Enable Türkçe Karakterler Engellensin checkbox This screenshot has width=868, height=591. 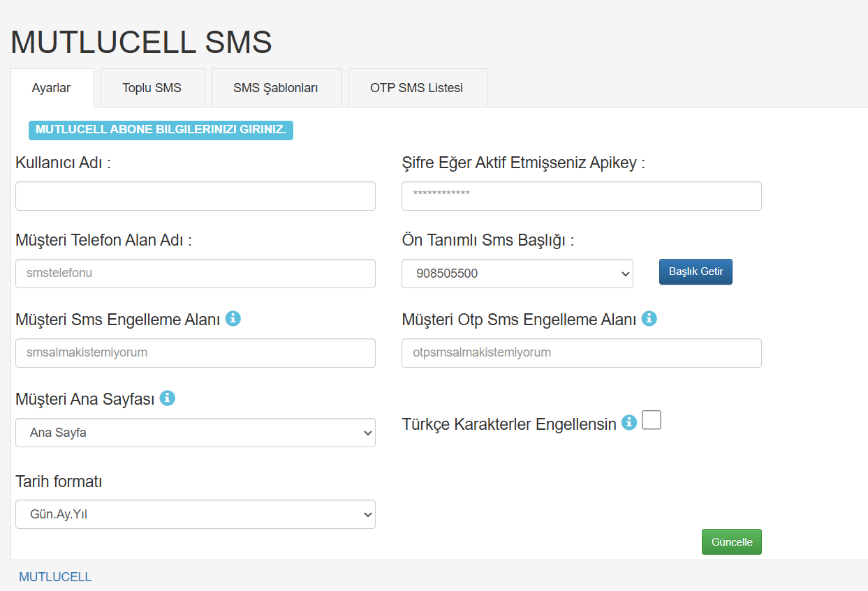point(652,420)
